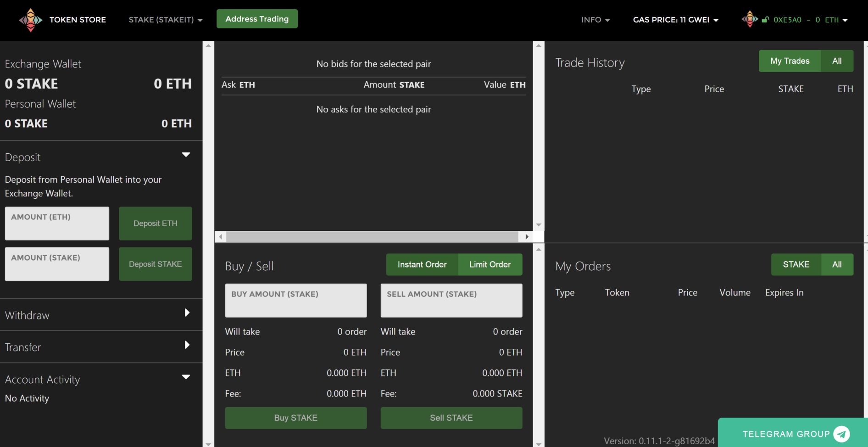Switch to Limit Order mode
The image size is (868, 447).
tap(490, 264)
